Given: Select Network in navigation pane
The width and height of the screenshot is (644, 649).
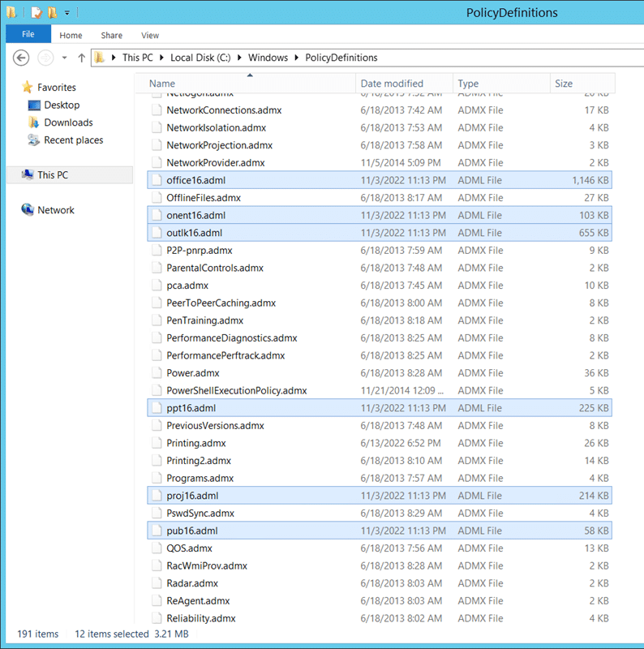Looking at the screenshot, I should point(56,210).
